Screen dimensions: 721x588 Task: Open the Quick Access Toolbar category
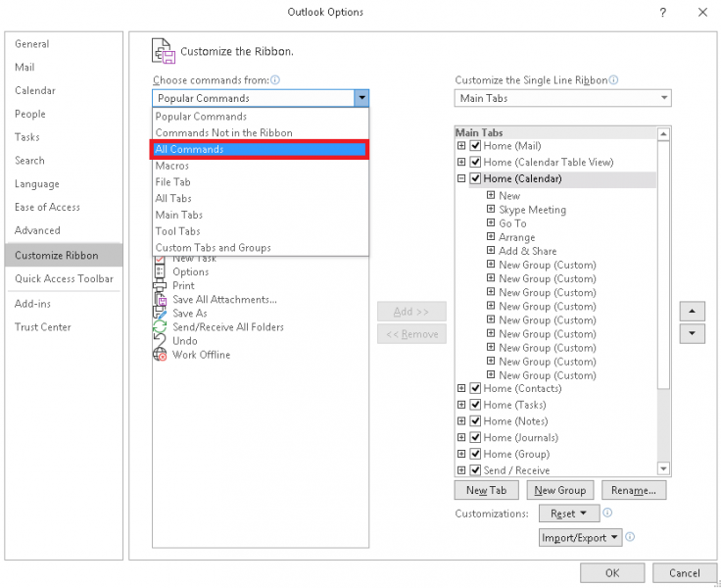pyautogui.click(x=64, y=279)
